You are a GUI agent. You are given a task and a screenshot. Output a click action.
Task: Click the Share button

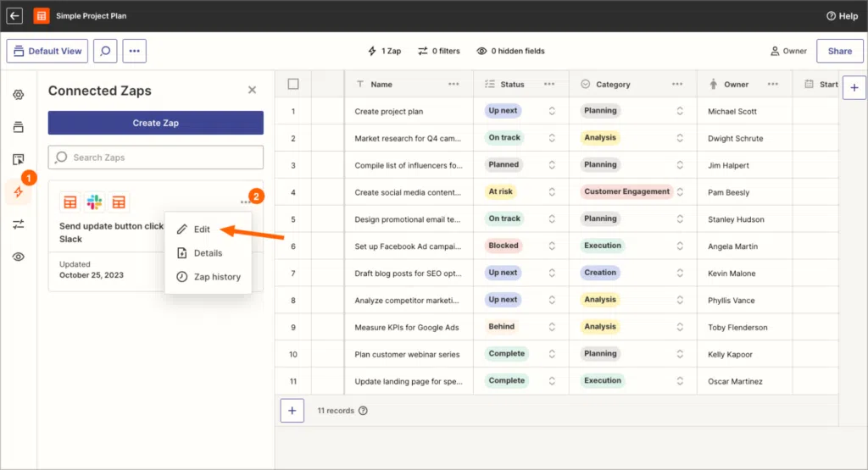840,51
